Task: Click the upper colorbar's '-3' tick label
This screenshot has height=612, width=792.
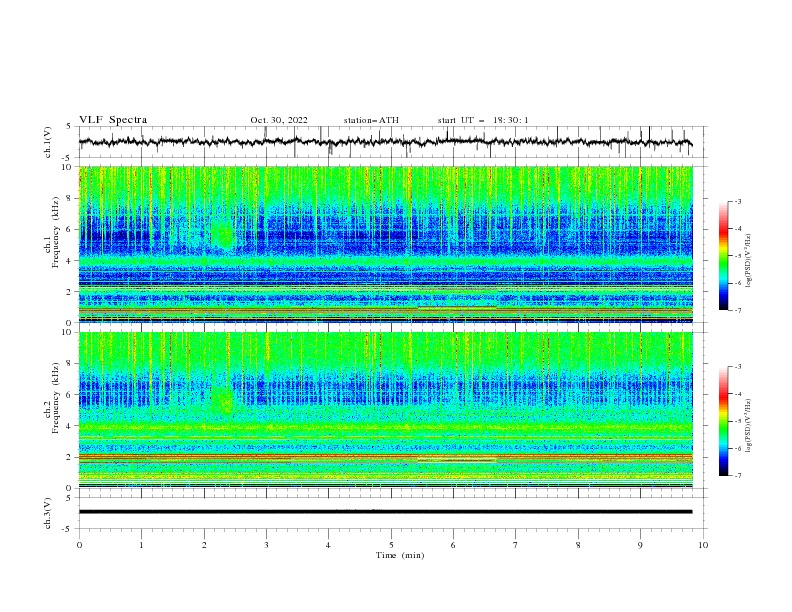Action: point(737,201)
